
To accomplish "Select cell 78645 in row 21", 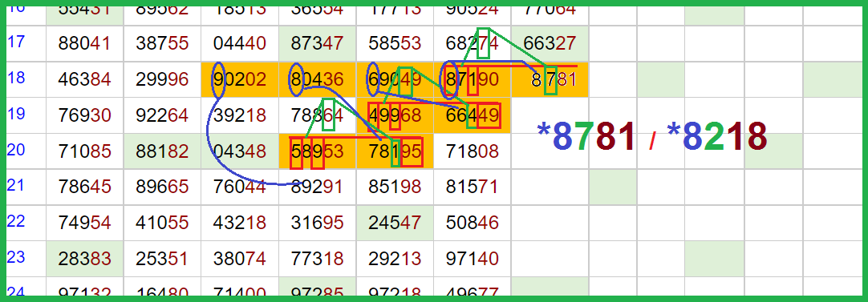I will (x=85, y=187).
